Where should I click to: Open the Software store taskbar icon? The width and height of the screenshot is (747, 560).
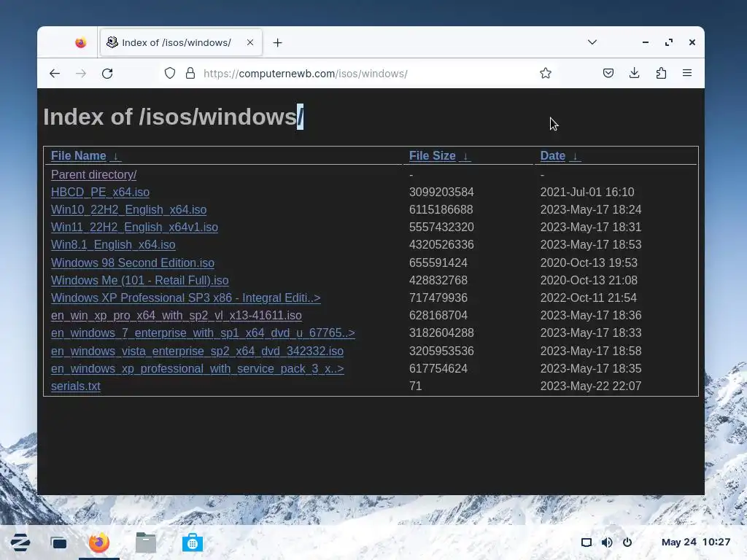coord(193,542)
